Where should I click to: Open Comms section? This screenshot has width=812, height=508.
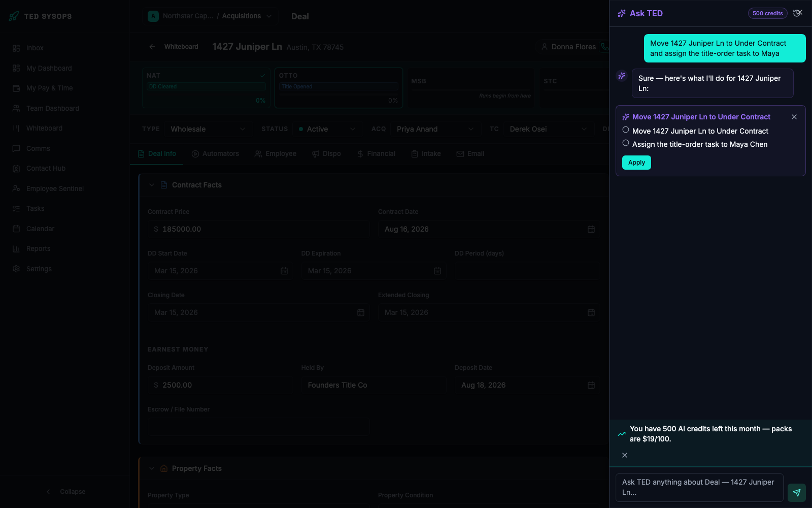[x=64, y=148]
